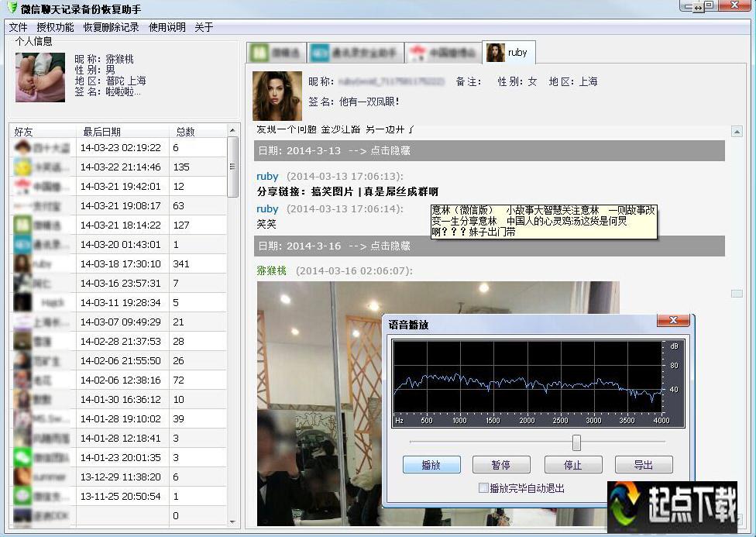The width and height of the screenshot is (756, 537).
Task: Click the chat pane scroll up arrow
Action: point(737,131)
